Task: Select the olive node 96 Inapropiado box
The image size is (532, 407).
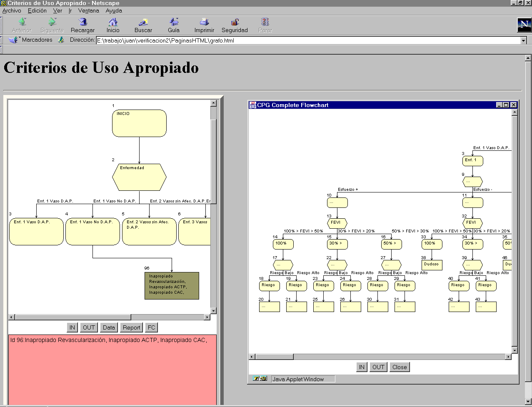Action: coord(172,286)
